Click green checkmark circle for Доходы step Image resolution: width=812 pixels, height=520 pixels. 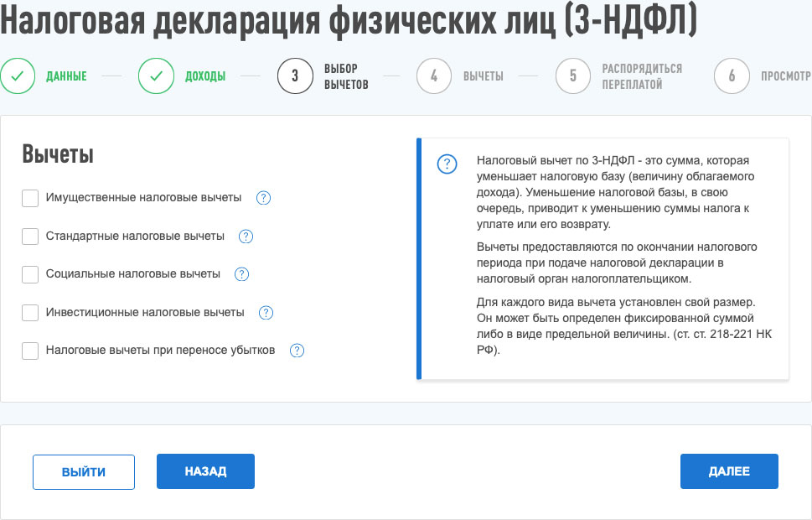[156, 76]
